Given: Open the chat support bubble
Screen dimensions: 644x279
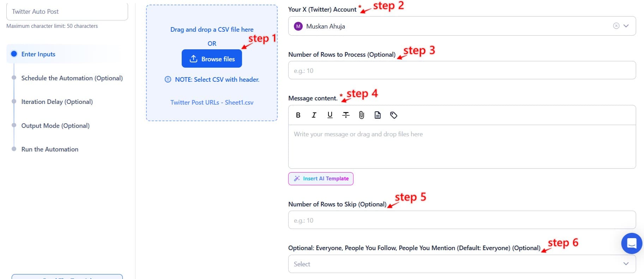Looking at the screenshot, I should 632,243.
